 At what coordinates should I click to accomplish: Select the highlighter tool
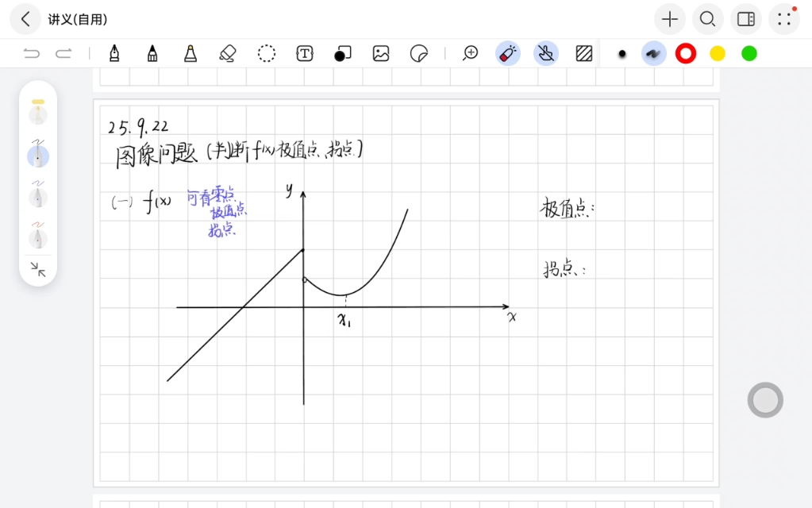190,53
